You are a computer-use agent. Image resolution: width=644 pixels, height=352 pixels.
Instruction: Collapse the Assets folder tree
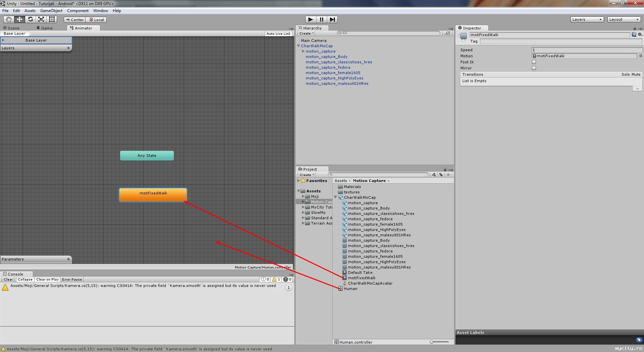pos(298,191)
